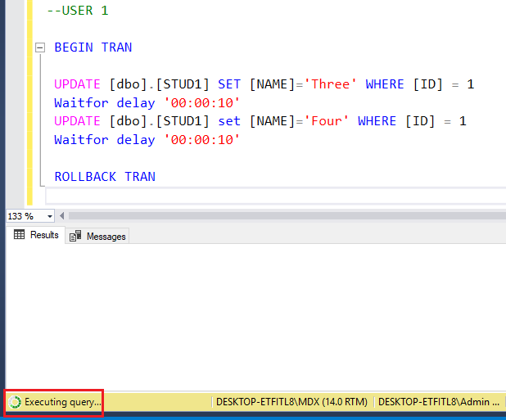Switch to the Results tab
The height and width of the screenshot is (420, 506).
(x=35, y=235)
